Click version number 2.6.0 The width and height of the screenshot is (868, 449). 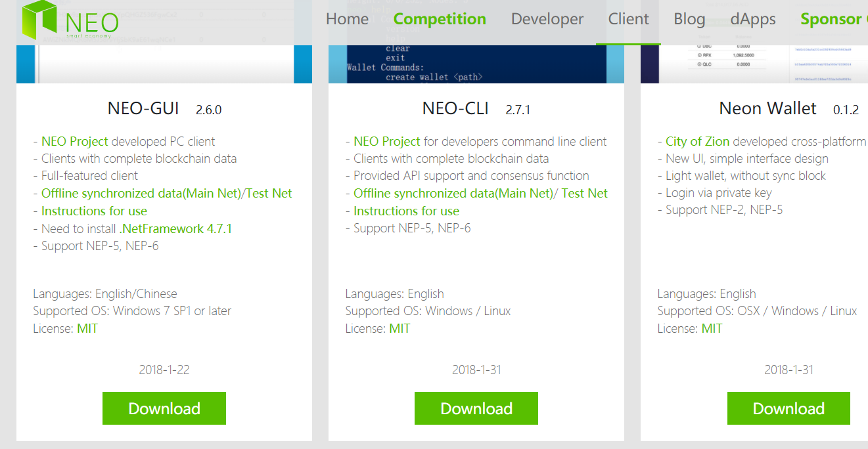click(209, 110)
